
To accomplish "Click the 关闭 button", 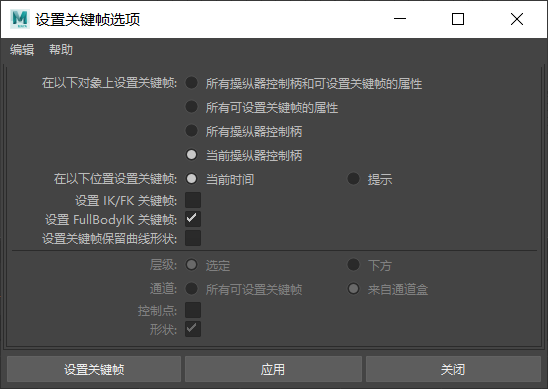I will click(x=453, y=369).
